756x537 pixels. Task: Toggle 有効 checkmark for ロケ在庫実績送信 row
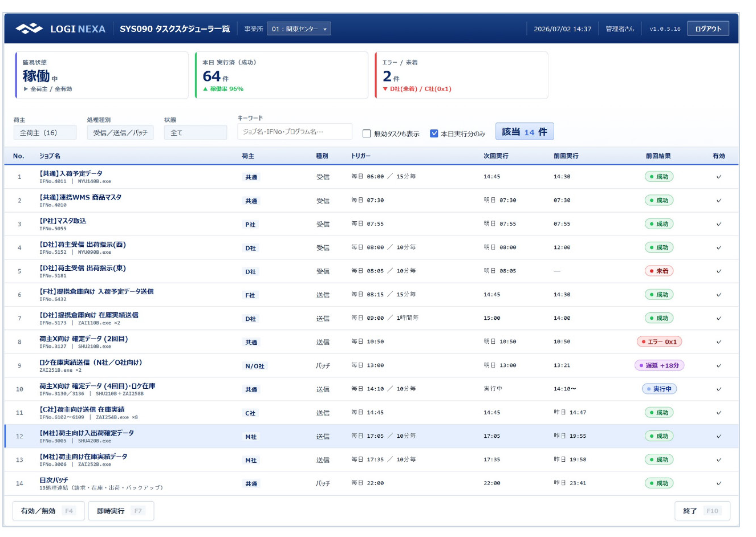click(x=718, y=365)
